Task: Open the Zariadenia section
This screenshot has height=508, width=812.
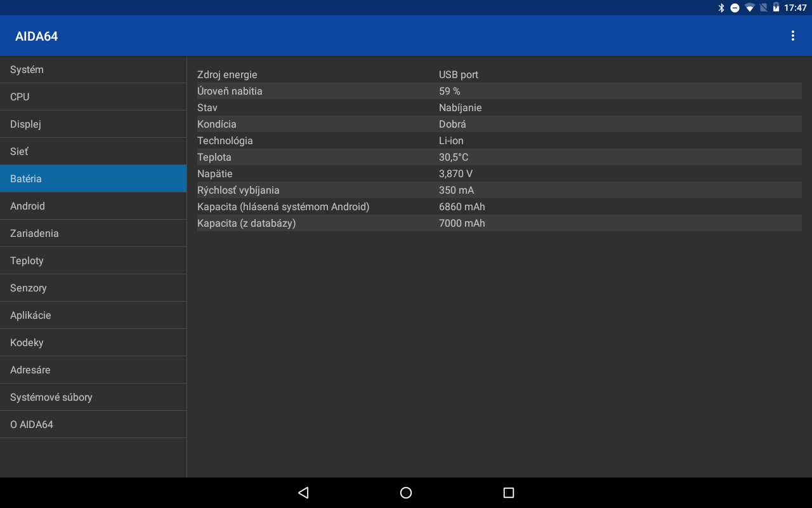Action: click(93, 233)
